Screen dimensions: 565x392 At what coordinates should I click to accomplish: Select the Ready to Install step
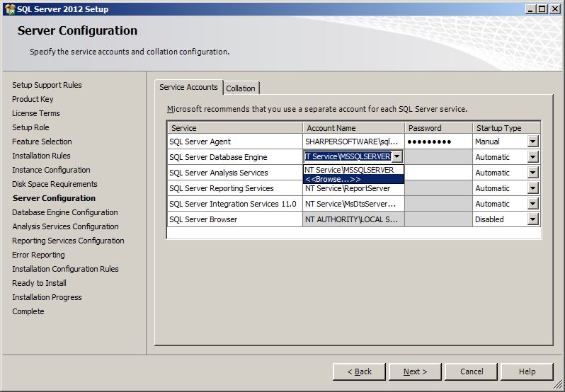pos(39,283)
